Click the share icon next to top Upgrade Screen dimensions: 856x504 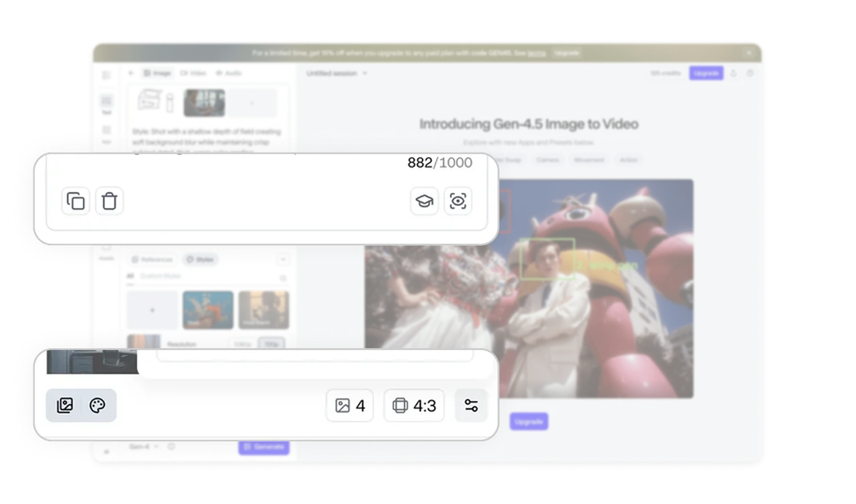point(734,73)
